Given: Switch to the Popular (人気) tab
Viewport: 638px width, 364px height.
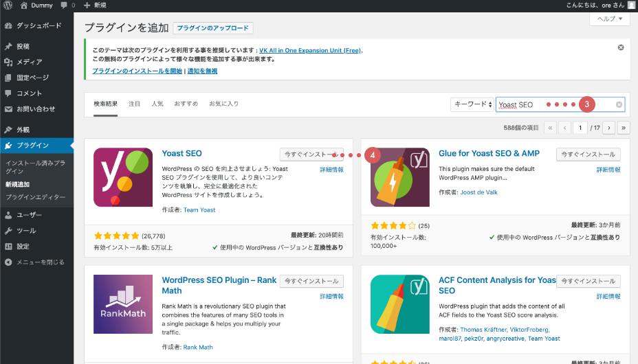Looking at the screenshot, I should click(157, 104).
